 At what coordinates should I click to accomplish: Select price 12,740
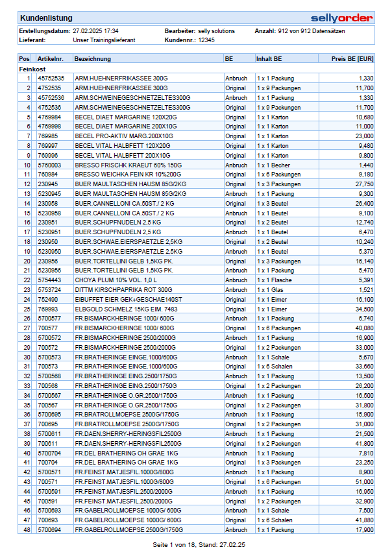[364, 223]
